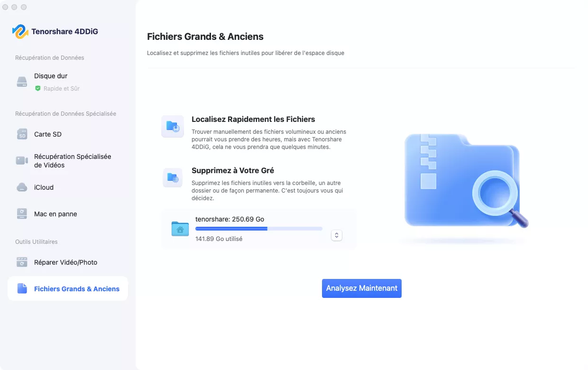This screenshot has width=588, height=370.
Task: Click the Carte SD card icon
Action: tap(22, 134)
